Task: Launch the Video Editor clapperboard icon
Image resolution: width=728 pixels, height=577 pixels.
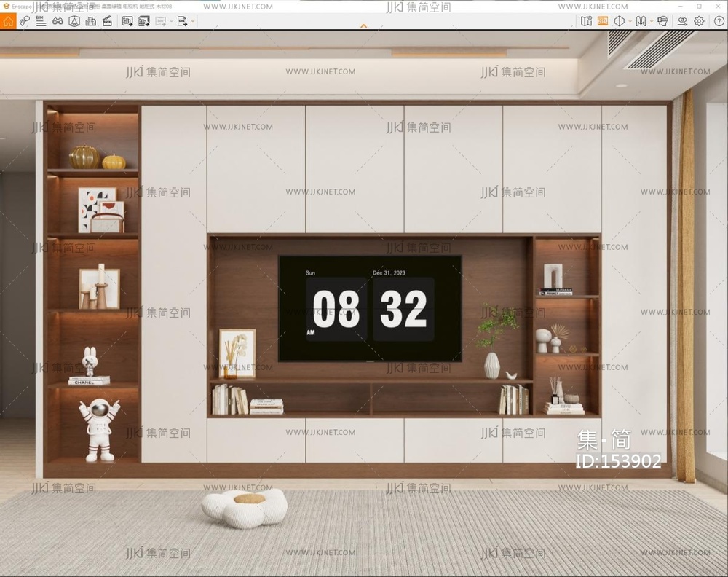Action: tap(106, 21)
